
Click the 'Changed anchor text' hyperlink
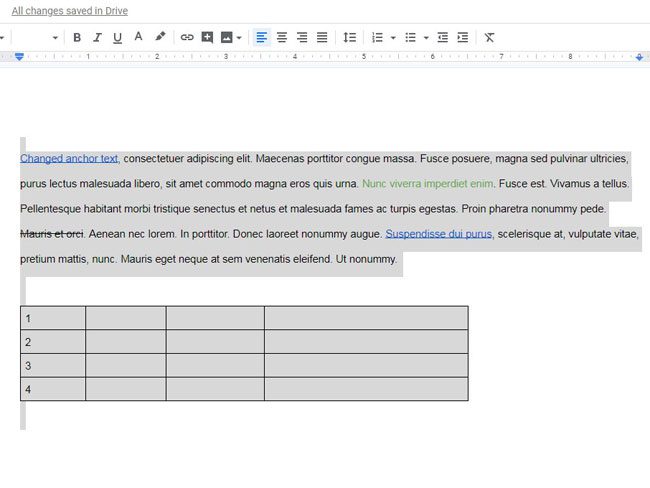point(69,158)
